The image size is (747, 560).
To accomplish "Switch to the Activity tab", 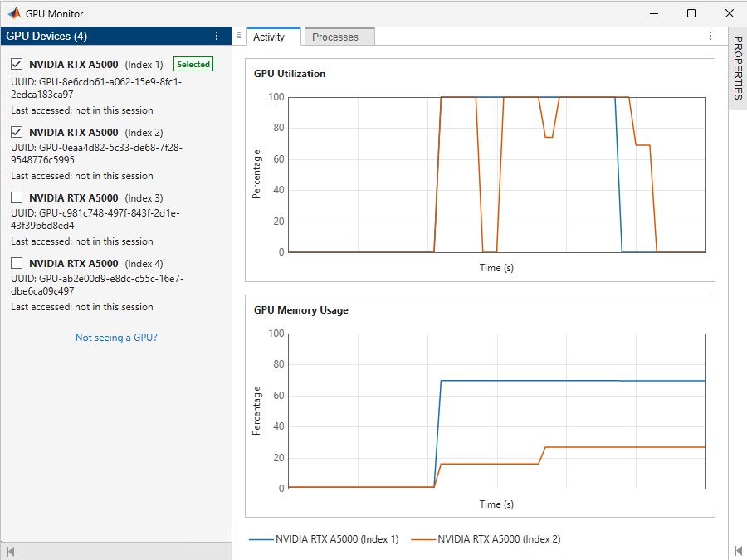I will 273,37.
